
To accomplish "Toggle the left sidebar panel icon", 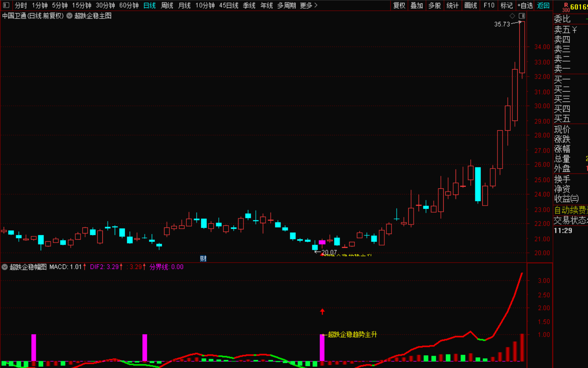I will [6, 5].
